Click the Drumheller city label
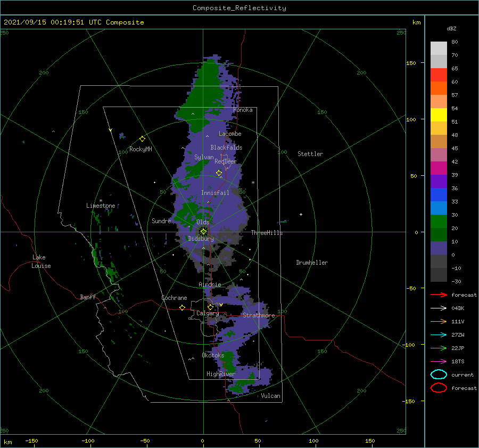 click(312, 263)
